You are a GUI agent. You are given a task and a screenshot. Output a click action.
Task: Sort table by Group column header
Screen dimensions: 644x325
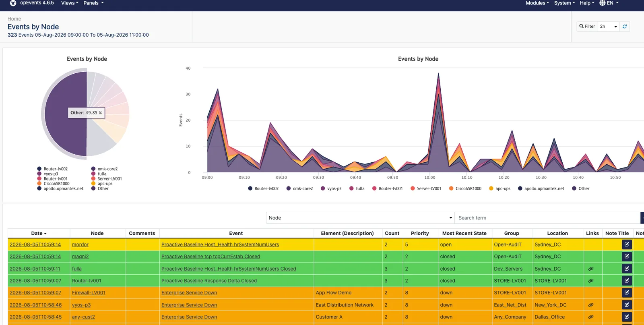[x=512, y=233]
